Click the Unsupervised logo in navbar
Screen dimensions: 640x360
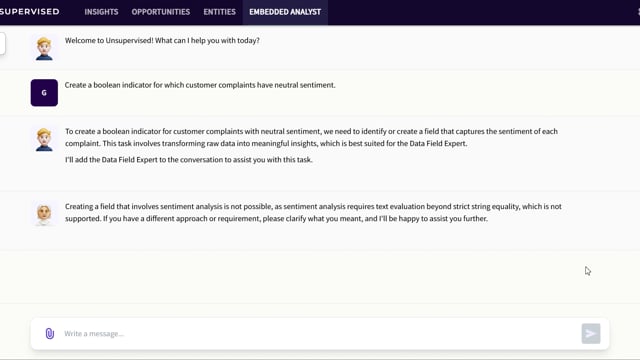[30, 12]
